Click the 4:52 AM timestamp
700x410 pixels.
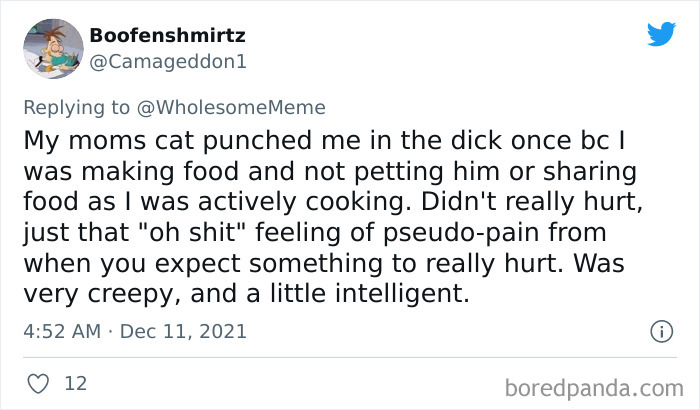(61, 331)
